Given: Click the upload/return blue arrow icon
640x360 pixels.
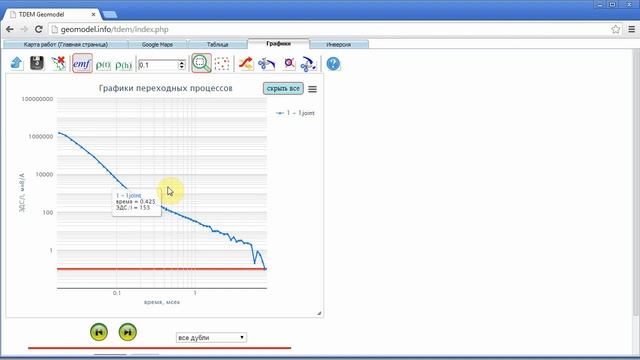Looking at the screenshot, I should pyautogui.click(x=17, y=63).
